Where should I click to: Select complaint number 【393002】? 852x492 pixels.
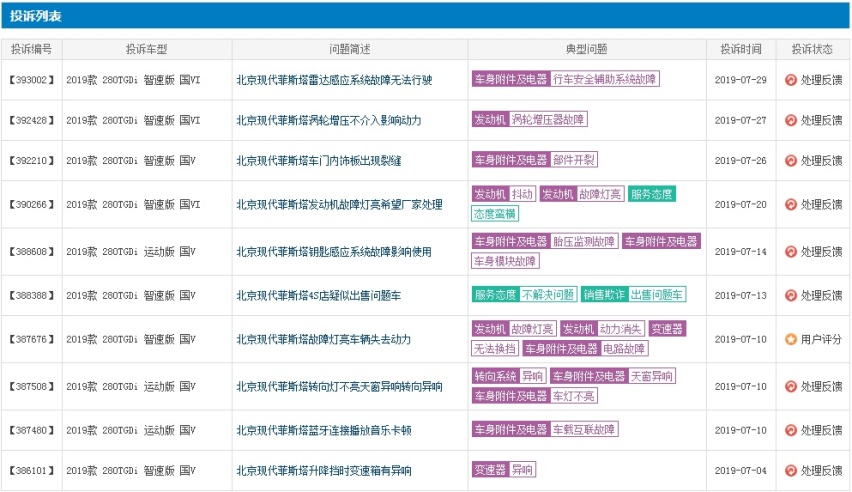tap(32, 80)
